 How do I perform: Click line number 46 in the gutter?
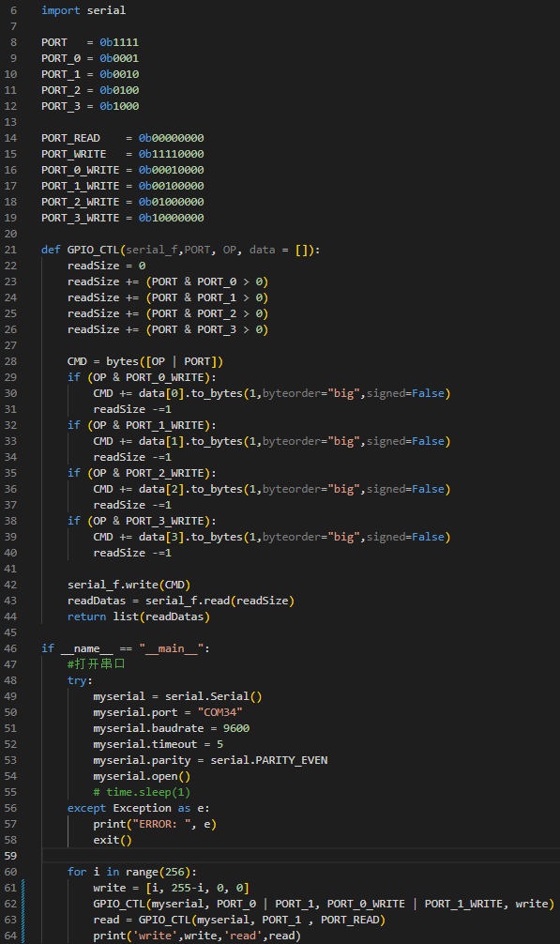point(11,648)
